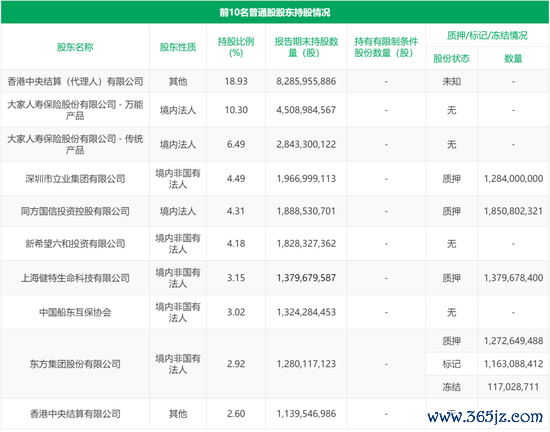Viewport: 550px width, 432px height.
Task: Click the 1,379,678,400 pledged quantity cell
Action: 513,278
